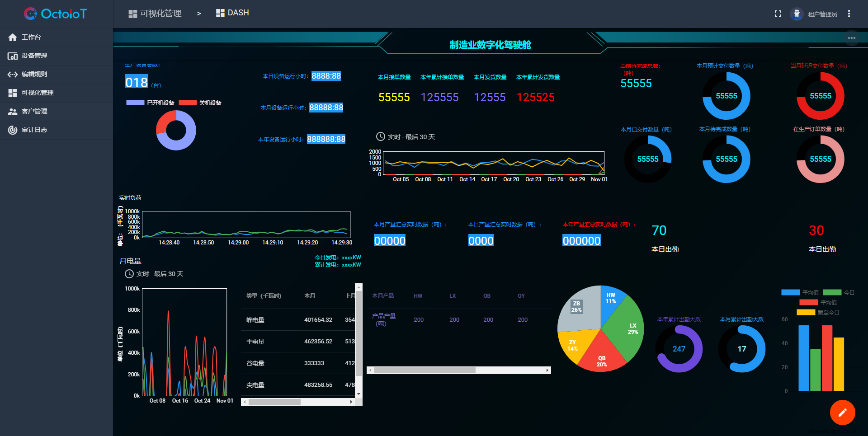Viewport: 868px width, 436px height.
Task: Select 可视化管理 breadcrumb
Action: point(155,14)
